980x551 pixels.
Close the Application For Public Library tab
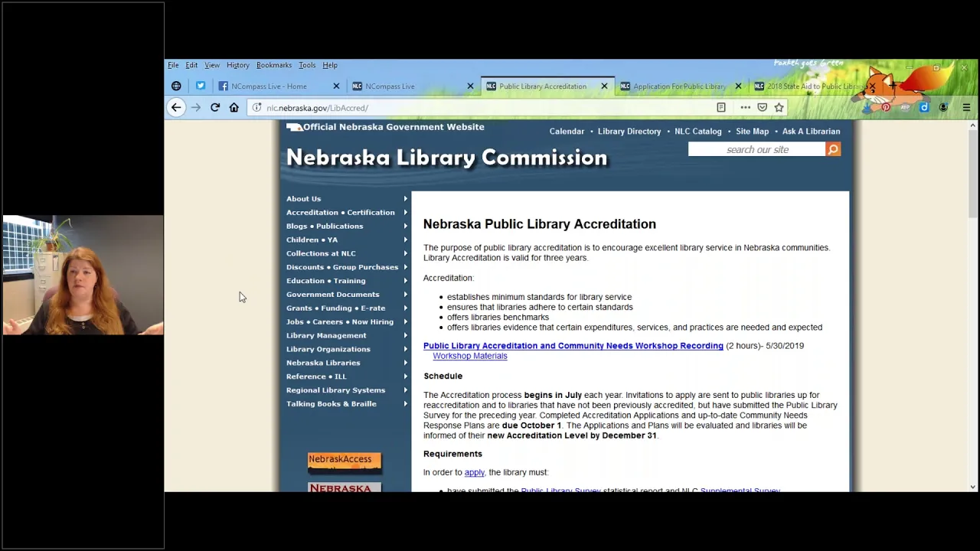tap(738, 86)
